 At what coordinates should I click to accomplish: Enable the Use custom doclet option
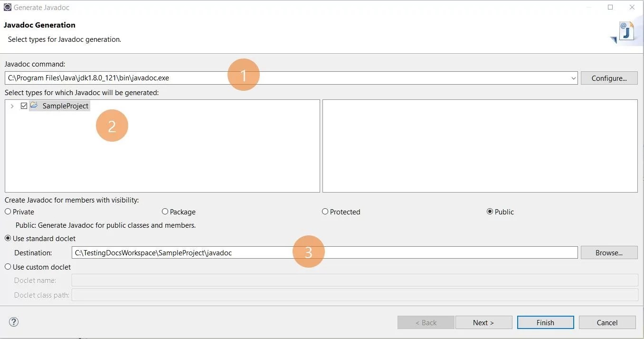click(x=7, y=267)
